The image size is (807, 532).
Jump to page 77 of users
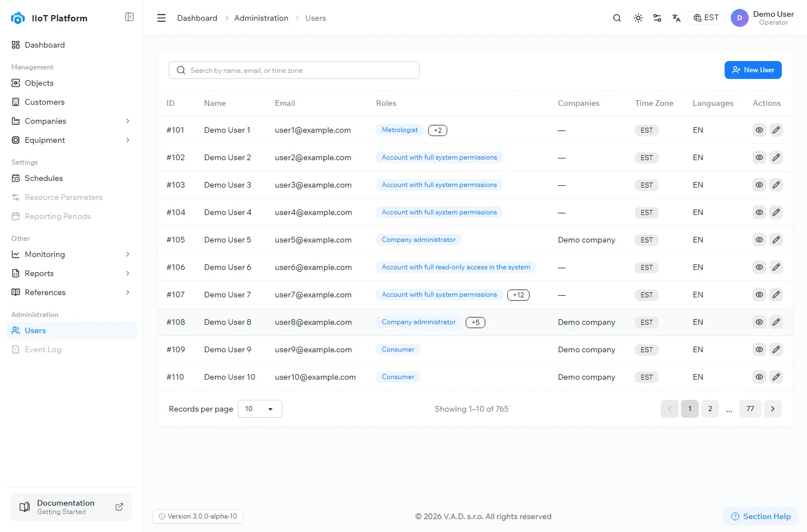(750, 409)
